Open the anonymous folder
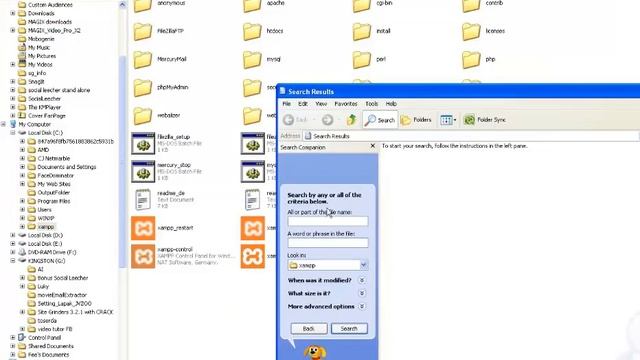This screenshot has width=640, height=360. click(x=143, y=6)
